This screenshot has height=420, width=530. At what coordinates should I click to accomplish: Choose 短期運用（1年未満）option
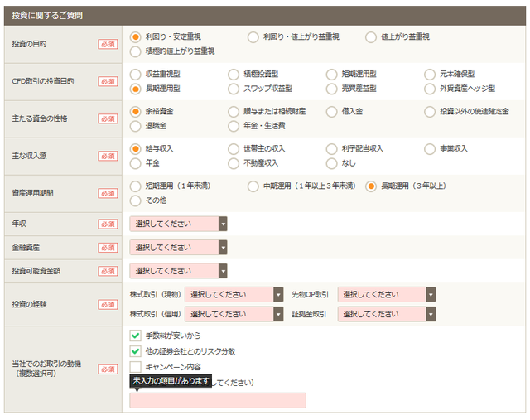(135, 186)
